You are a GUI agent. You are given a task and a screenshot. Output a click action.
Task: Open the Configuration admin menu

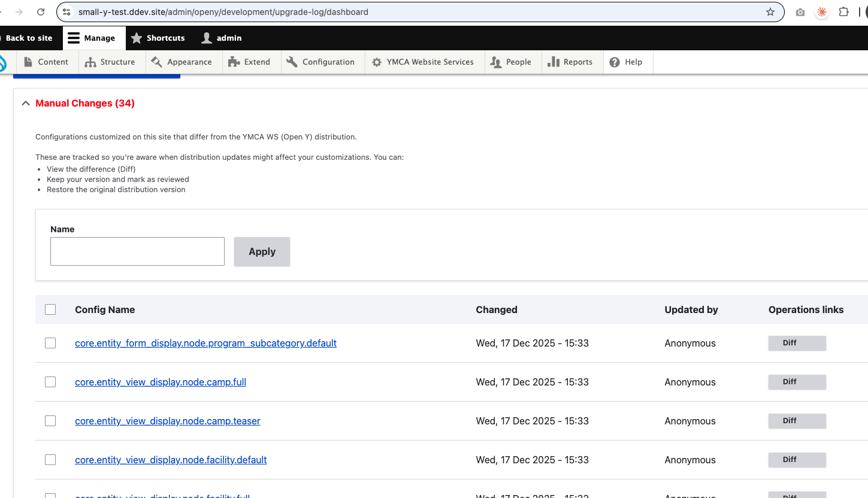coord(321,62)
